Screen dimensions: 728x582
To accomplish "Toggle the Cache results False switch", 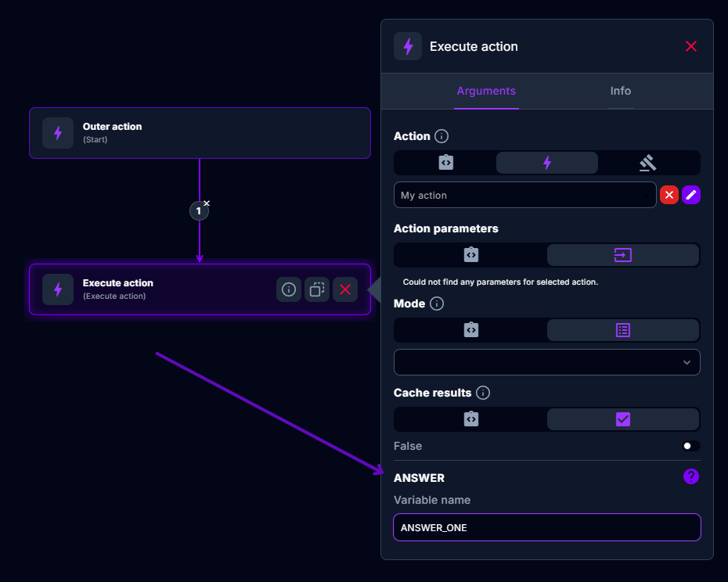I will point(690,446).
